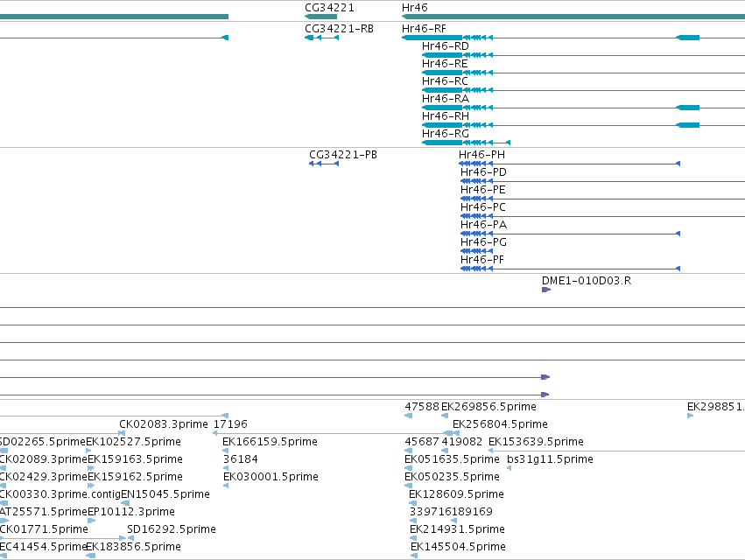Screen dimensions: 745x560
Task: Click the EK269856.5prime arrow glyph
Action: (x=445, y=416)
